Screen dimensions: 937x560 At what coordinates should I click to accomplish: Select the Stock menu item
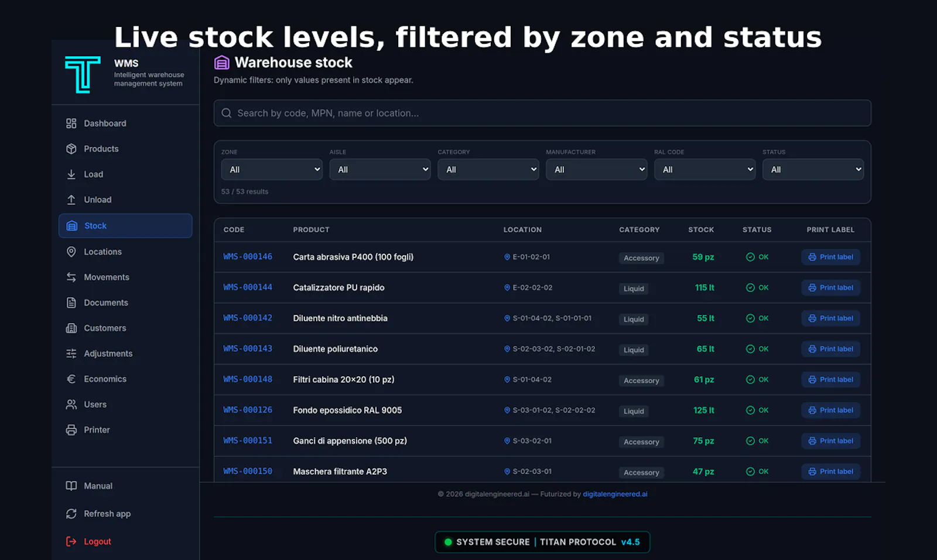tap(125, 226)
